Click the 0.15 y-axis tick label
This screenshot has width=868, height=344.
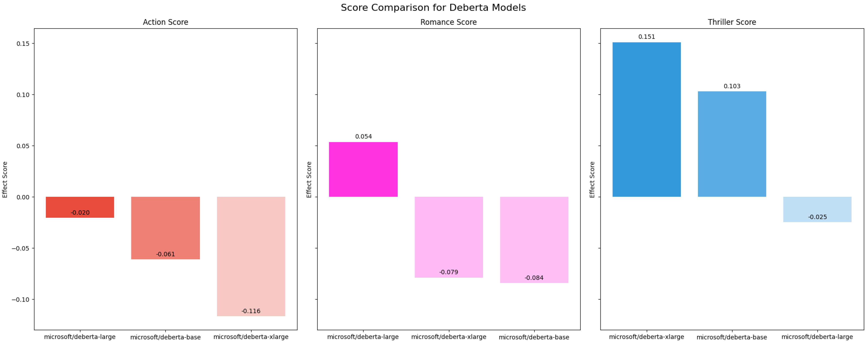click(x=23, y=44)
